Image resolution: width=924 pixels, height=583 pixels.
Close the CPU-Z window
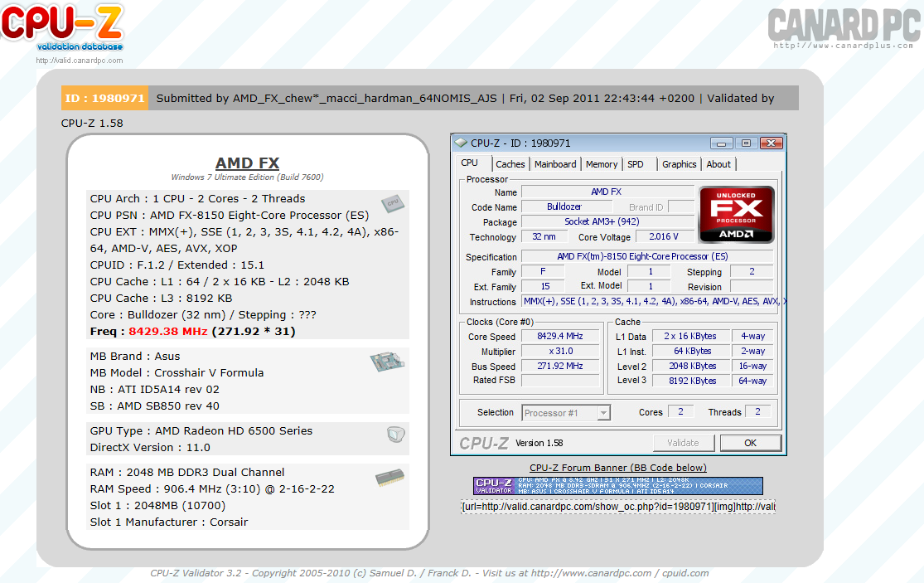pos(772,143)
